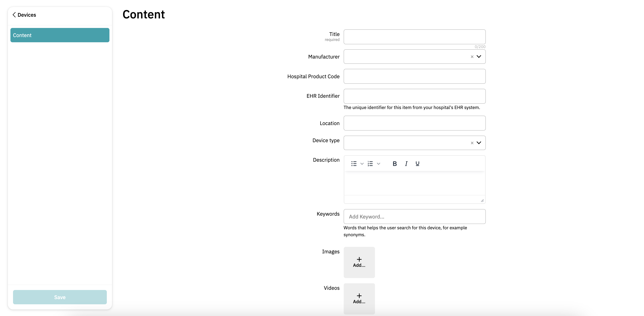
Task: Go back to Devices
Action: (x=24, y=15)
